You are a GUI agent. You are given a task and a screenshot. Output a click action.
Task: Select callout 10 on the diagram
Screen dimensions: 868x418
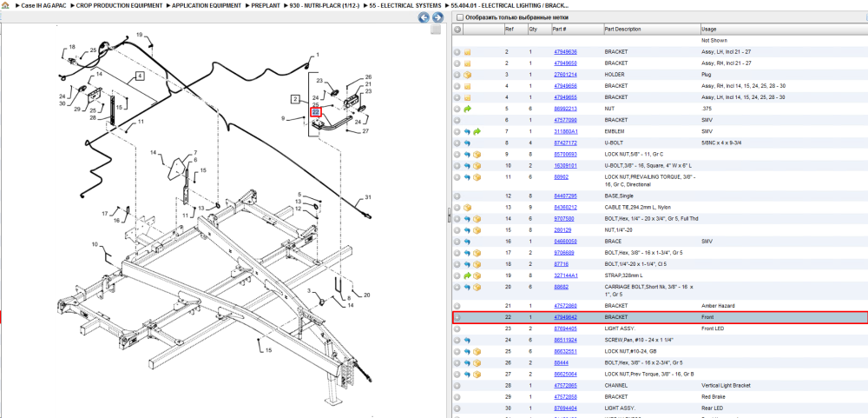(95, 244)
